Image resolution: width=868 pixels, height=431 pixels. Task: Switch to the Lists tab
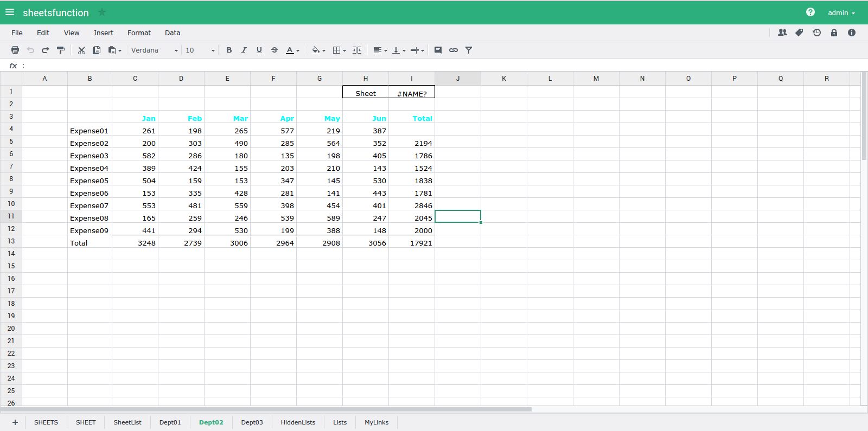[x=340, y=422]
